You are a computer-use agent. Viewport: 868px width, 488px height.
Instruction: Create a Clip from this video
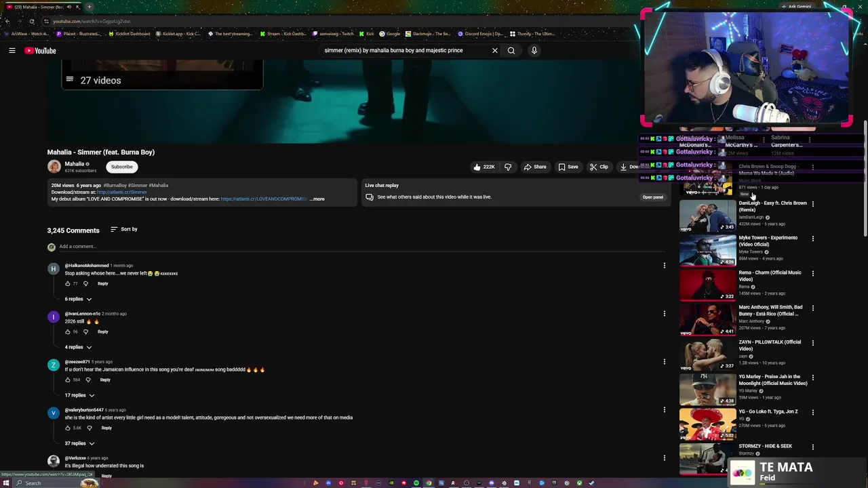pyautogui.click(x=599, y=167)
